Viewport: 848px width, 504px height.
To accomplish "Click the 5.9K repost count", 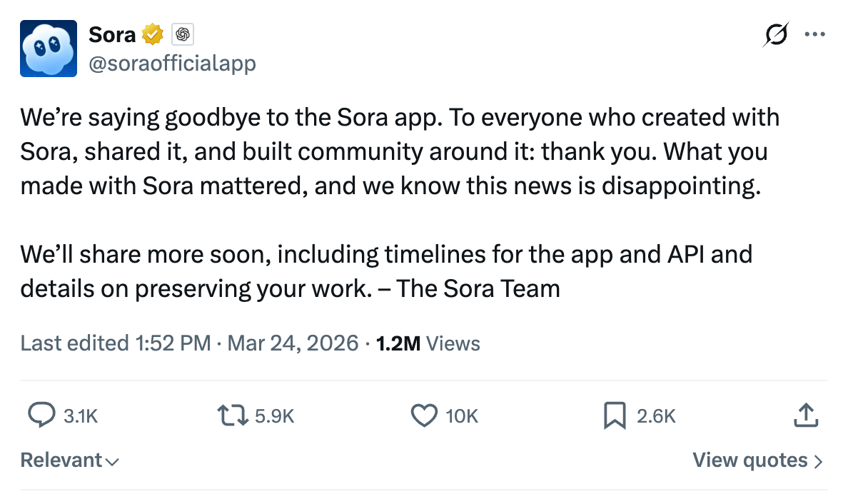I will [275, 416].
